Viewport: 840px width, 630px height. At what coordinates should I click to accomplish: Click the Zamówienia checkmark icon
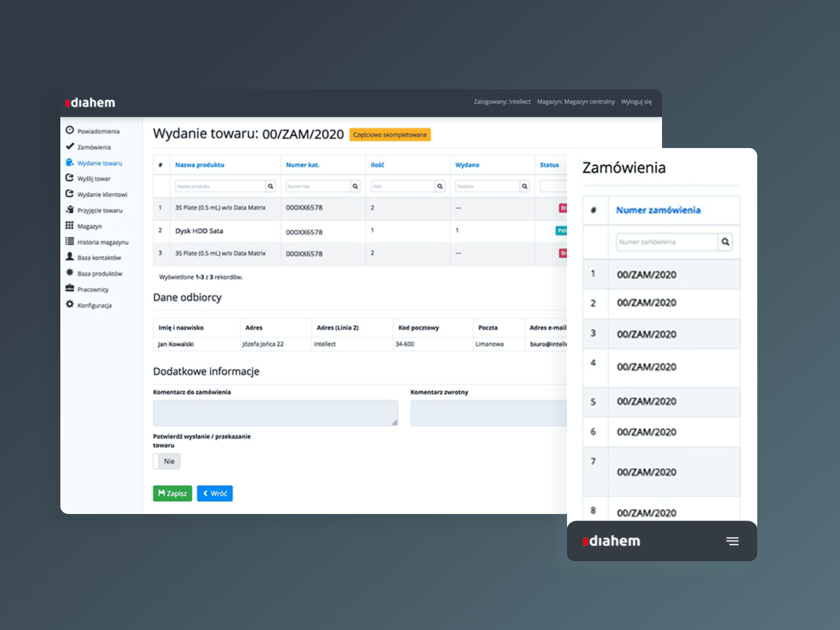70,146
